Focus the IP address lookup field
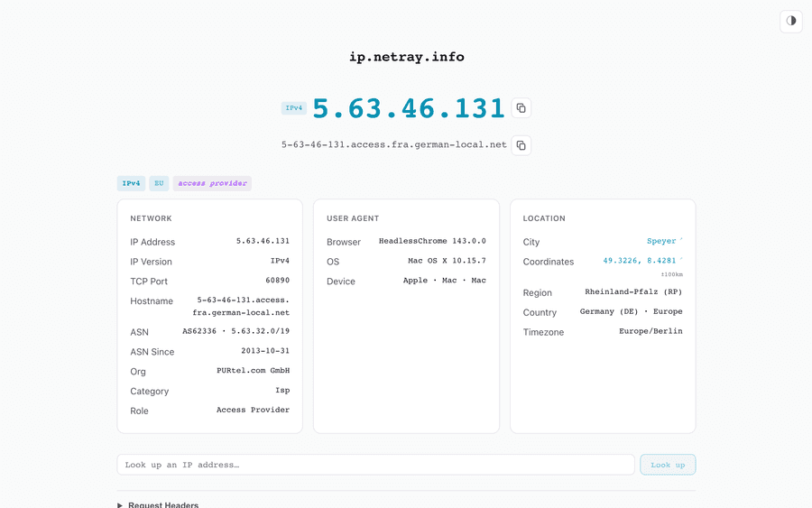Image resolution: width=812 pixels, height=508 pixels. 375,465
